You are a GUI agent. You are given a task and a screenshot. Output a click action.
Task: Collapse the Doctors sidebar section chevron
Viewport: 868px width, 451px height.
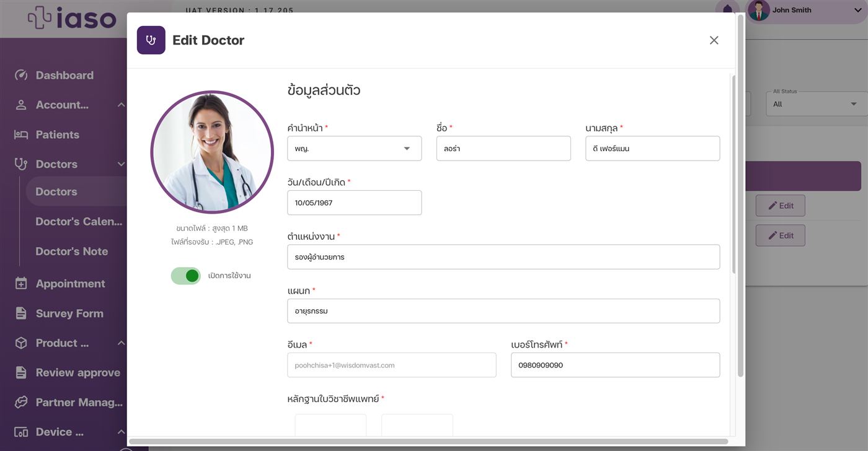(121, 164)
